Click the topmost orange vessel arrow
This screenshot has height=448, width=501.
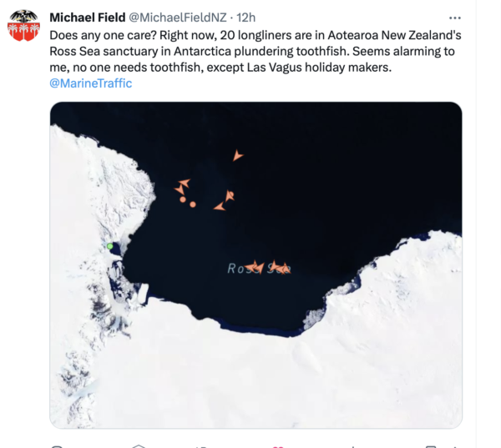[x=238, y=156]
